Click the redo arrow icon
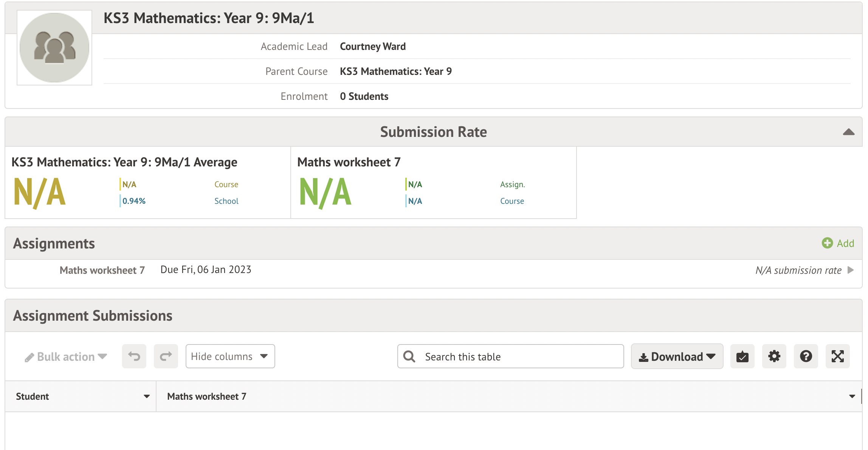Viewport: 868px width, 450px height. pos(166,356)
